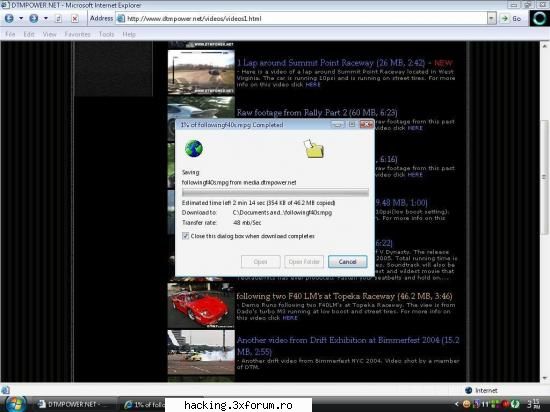Open the Windows Start orb
This screenshot has width=550, height=412.
15,404
